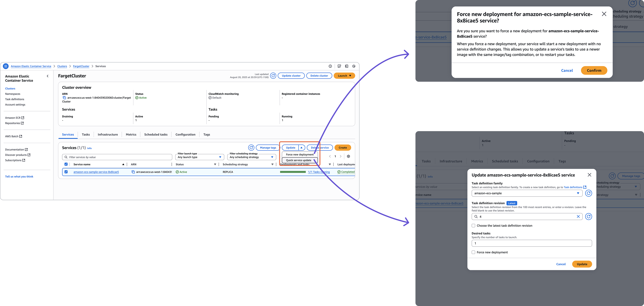The width and height of the screenshot is (644, 306).
Task: Click the Filter services by value field
Action: coord(117,157)
